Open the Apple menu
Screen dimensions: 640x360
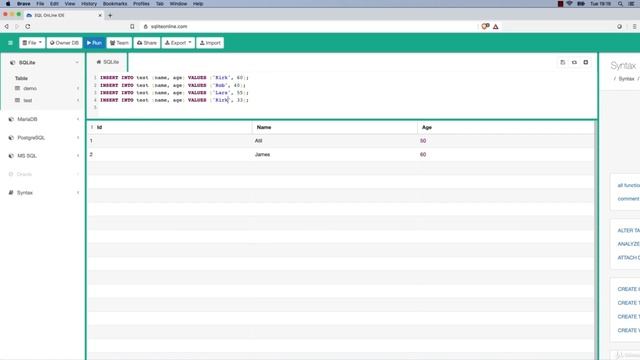pos(8,4)
